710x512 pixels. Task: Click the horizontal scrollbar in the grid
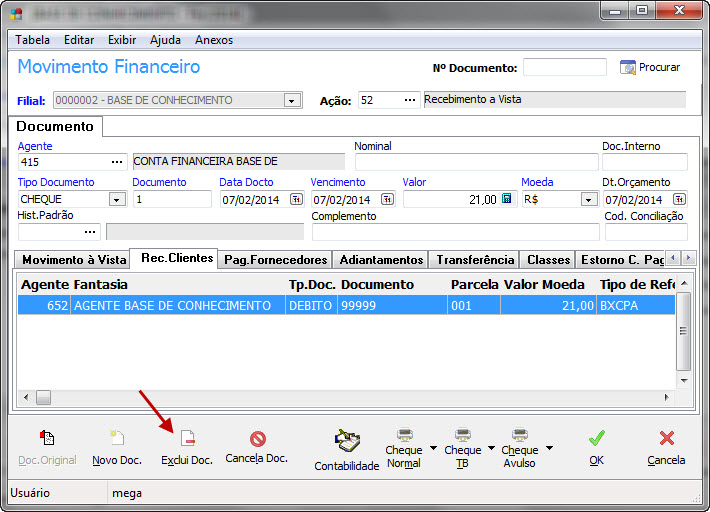[x=350, y=397]
